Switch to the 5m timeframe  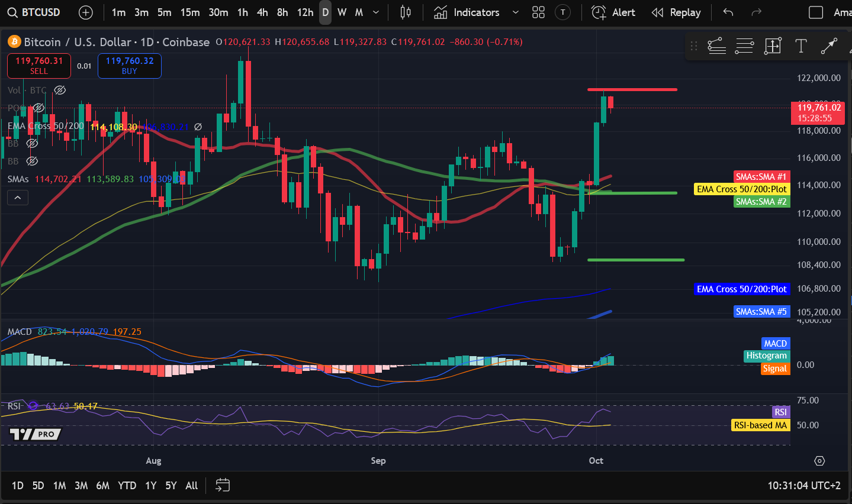tap(165, 12)
